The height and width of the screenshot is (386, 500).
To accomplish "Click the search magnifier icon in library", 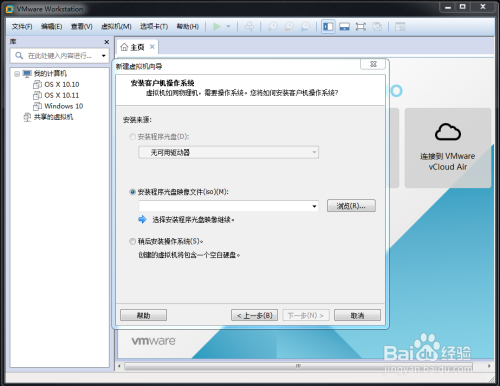I will (x=19, y=55).
